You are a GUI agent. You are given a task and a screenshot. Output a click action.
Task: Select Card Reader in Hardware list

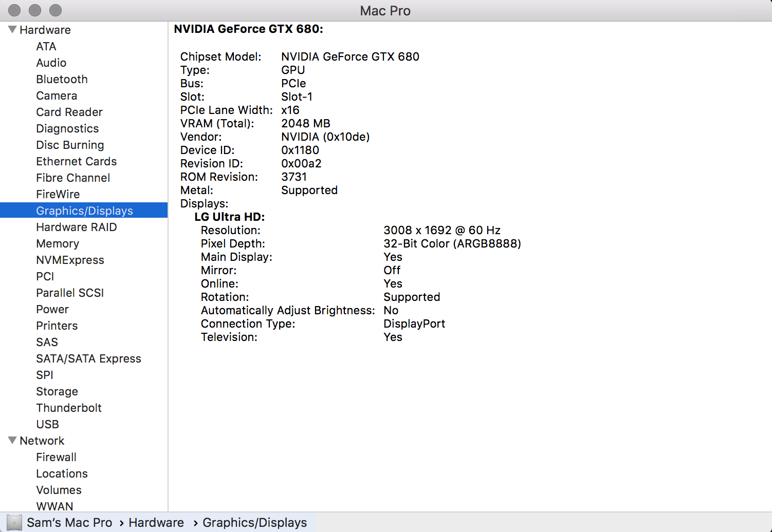tap(69, 112)
